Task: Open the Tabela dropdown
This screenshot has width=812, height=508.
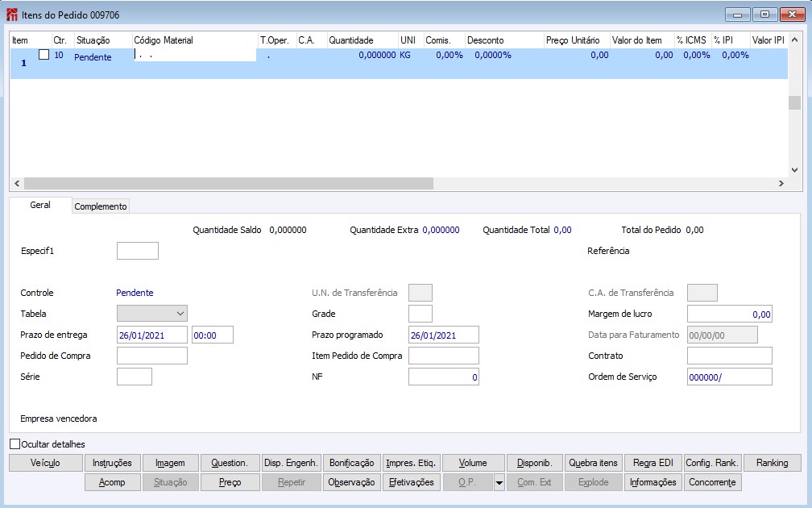Action: (x=152, y=314)
